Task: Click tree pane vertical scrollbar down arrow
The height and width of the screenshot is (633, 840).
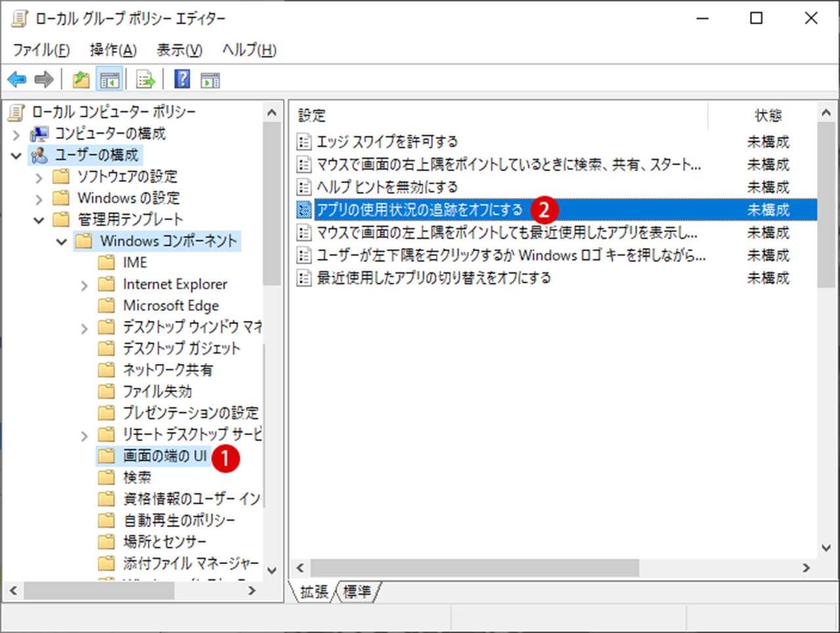Action: point(272,571)
